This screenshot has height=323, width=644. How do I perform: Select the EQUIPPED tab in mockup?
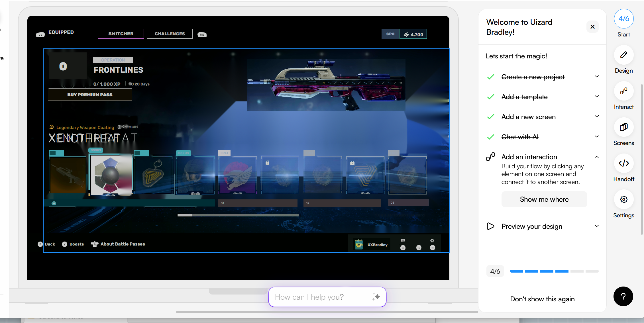click(x=61, y=32)
